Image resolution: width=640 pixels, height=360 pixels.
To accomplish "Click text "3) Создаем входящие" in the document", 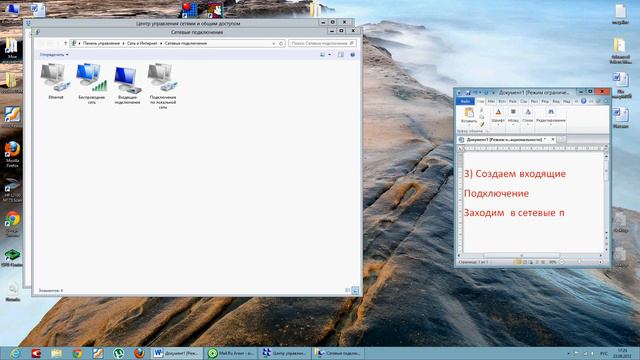I will 515,174.
